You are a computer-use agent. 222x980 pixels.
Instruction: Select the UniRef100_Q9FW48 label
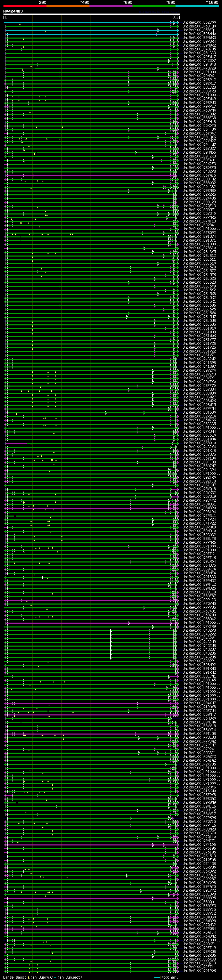click(199, 64)
